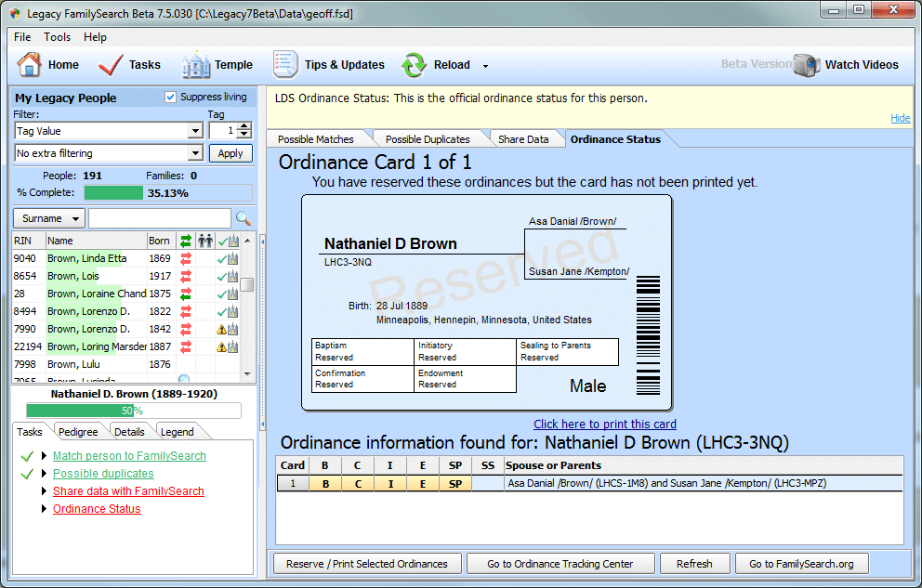This screenshot has width=922, height=588.
Task: Sort by the sync arrows column header
Action: point(186,241)
